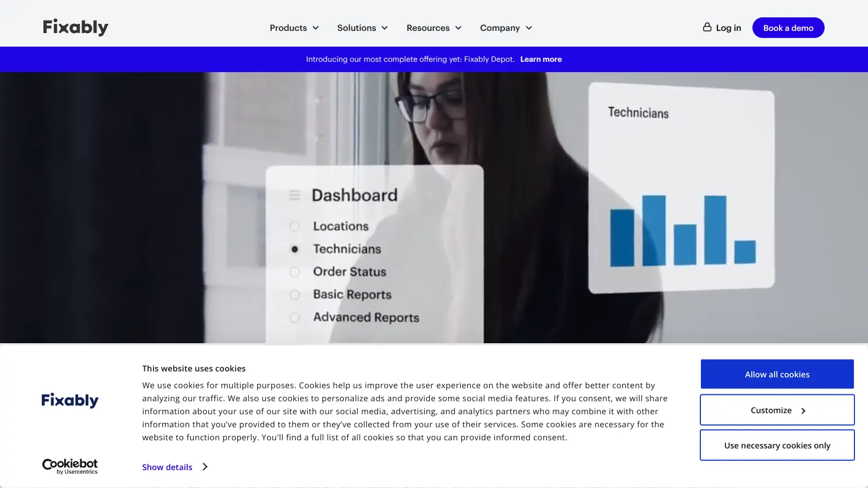Click the lock icon beside Log in

[x=707, y=27]
